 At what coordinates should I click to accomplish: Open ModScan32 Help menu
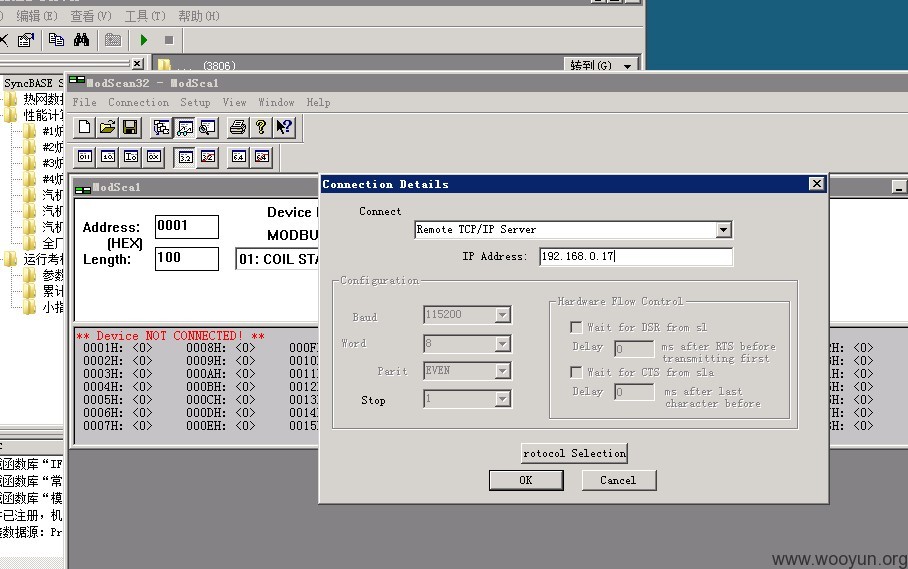click(318, 102)
